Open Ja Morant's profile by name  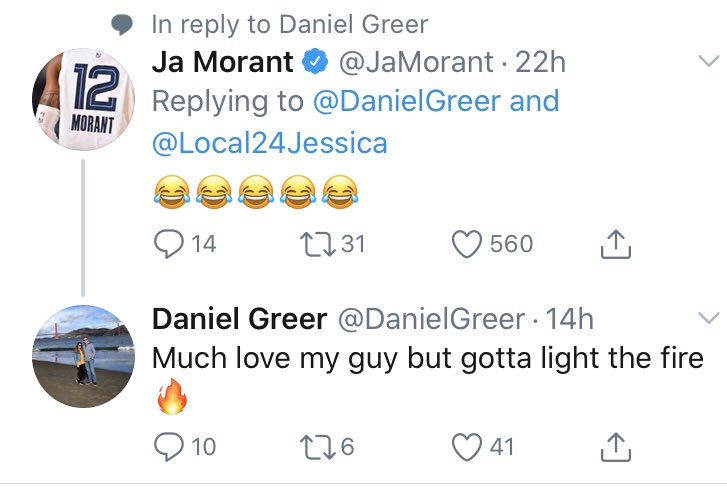(x=222, y=62)
